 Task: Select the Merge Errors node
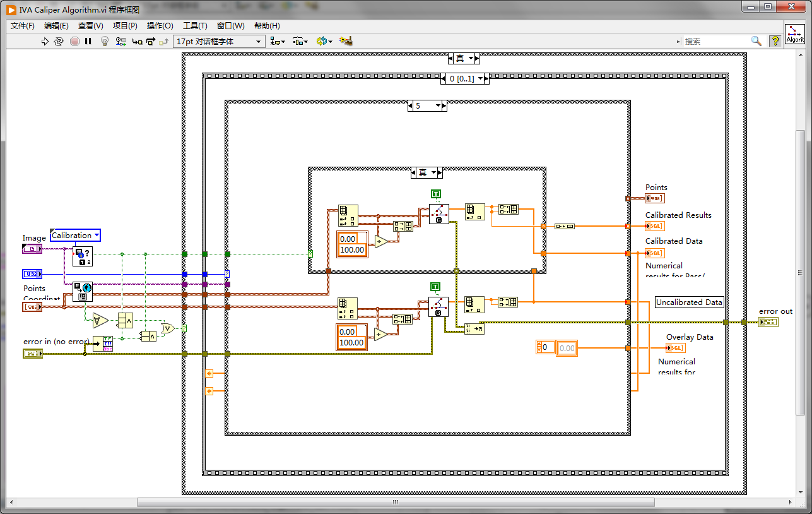click(x=474, y=328)
